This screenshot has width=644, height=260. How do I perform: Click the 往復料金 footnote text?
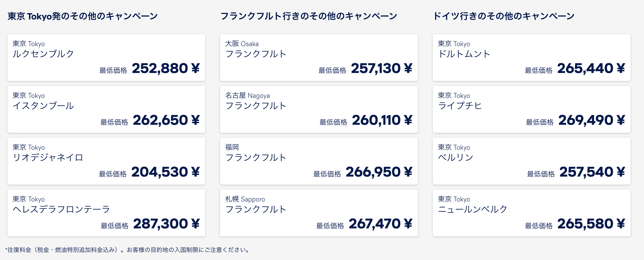click(127, 250)
